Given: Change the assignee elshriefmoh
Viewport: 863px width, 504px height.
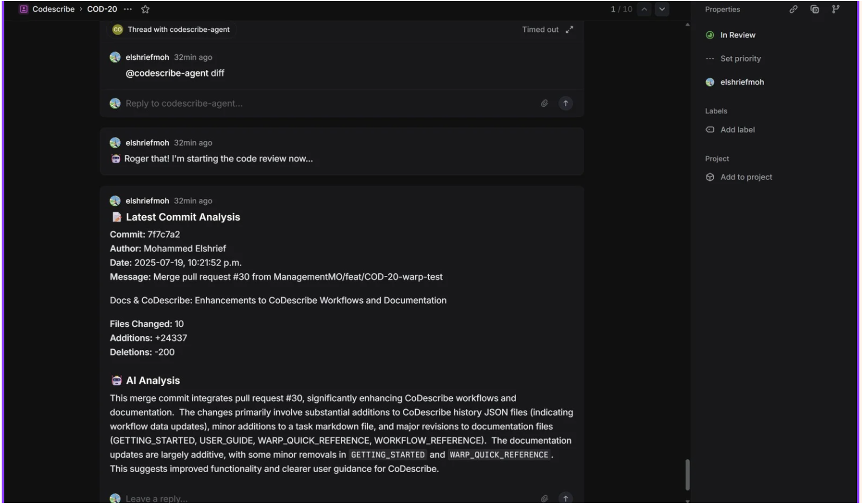Looking at the screenshot, I should pyautogui.click(x=741, y=82).
